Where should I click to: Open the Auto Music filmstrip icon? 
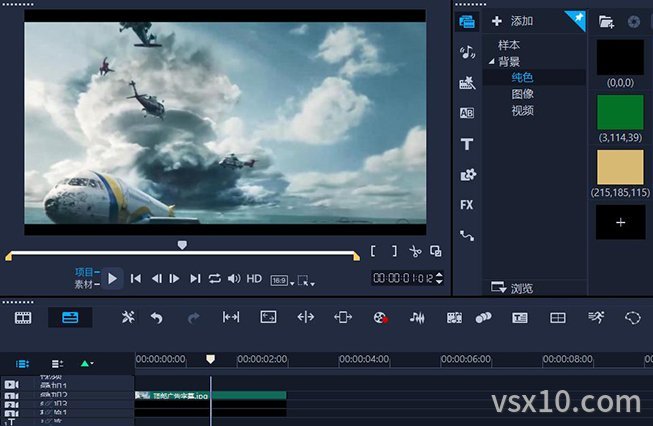point(454,318)
